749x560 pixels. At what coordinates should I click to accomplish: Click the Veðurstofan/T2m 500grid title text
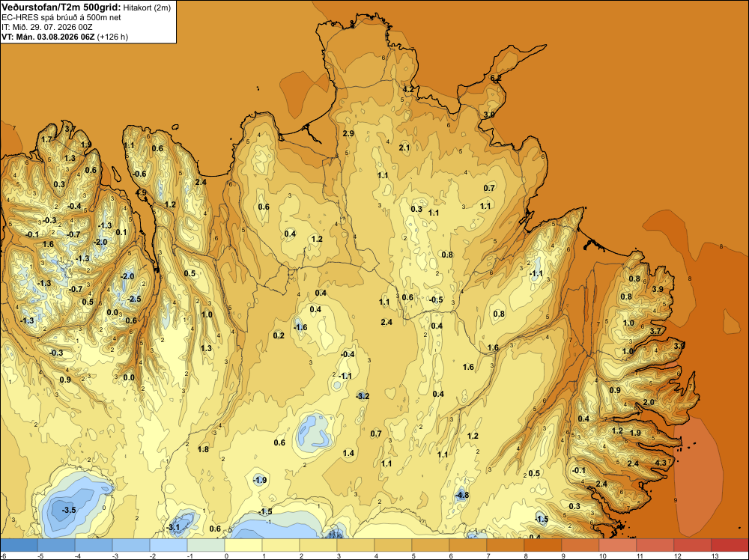coord(61,7)
